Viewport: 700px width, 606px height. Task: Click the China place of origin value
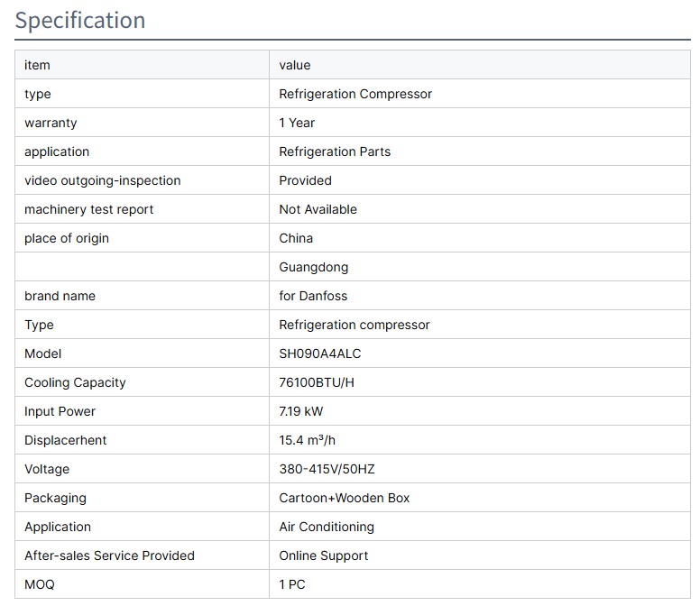point(296,238)
